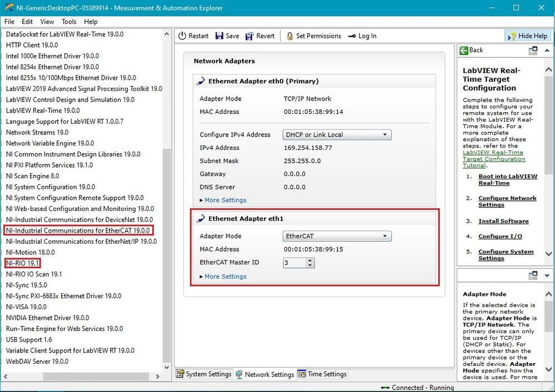Click help panel layout icon beside Back
The width and height of the screenshot is (555, 392).
tap(533, 51)
